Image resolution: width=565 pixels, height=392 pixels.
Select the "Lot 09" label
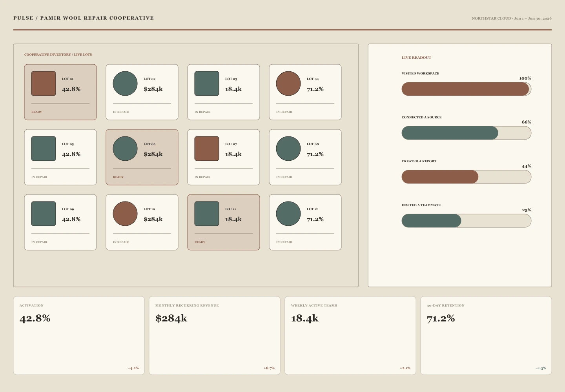point(68,209)
